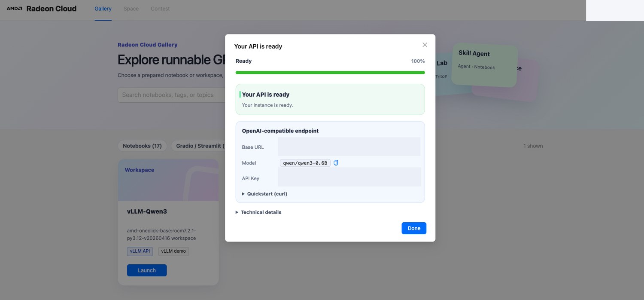Click the API Key value field
Screen dimensions: 644x300
(x=349, y=177)
